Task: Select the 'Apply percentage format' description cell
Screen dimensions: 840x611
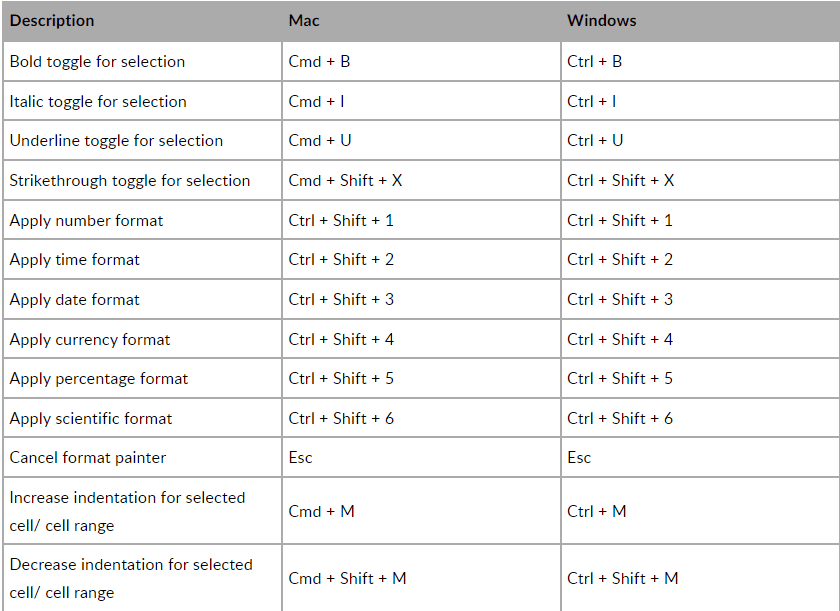Action: point(99,379)
